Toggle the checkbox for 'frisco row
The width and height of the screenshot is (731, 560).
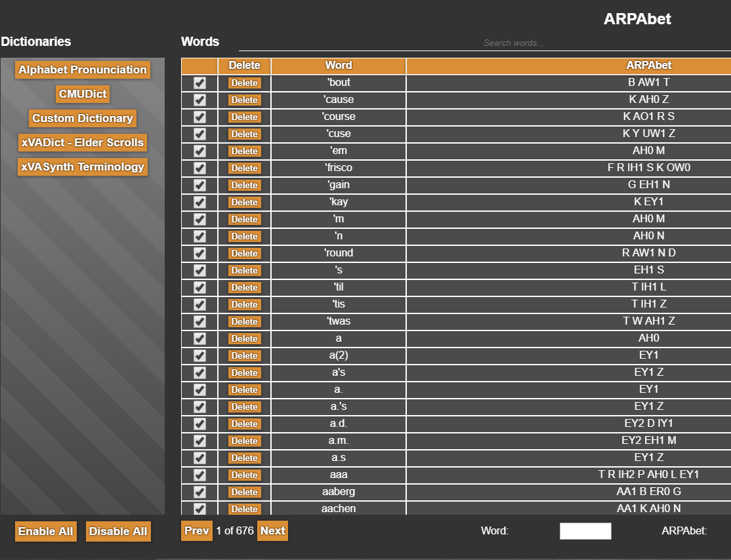200,169
